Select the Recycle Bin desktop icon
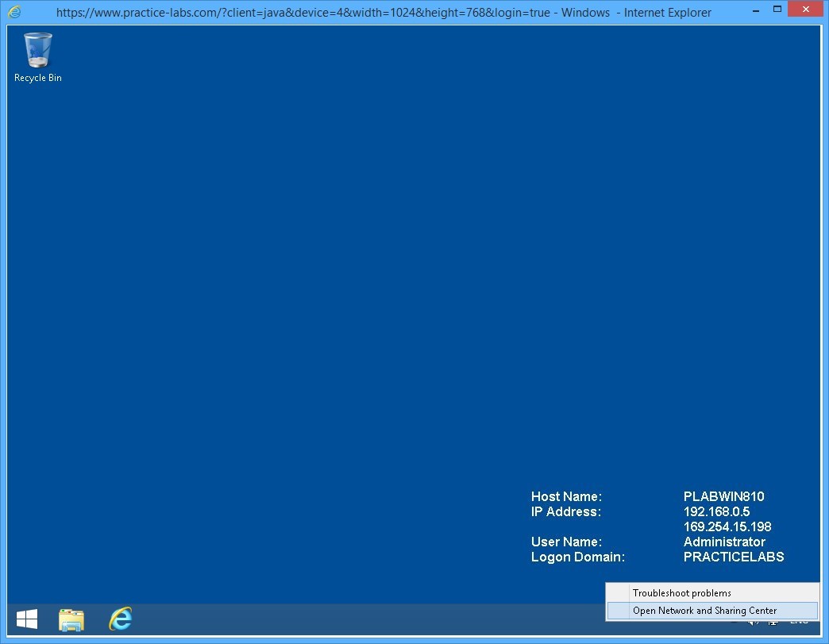This screenshot has width=829, height=644. point(38,51)
